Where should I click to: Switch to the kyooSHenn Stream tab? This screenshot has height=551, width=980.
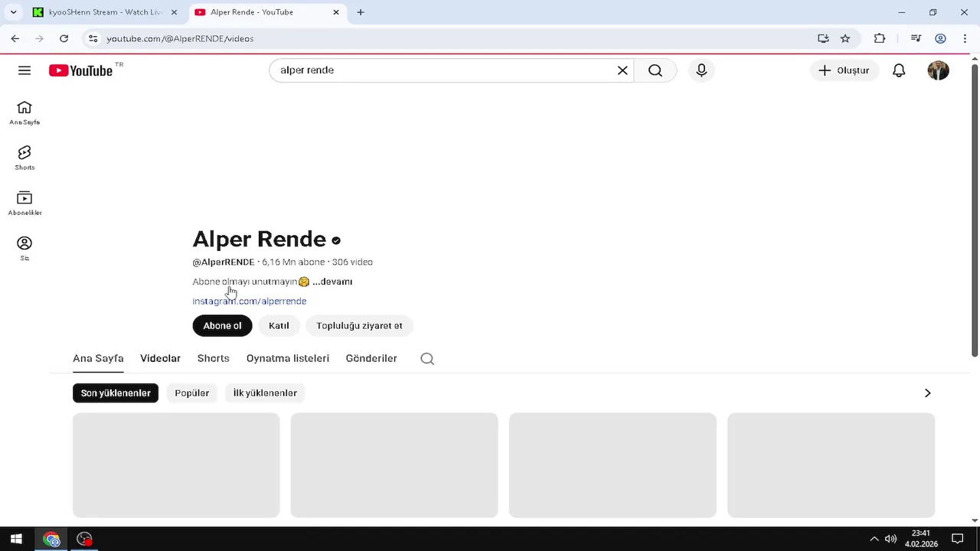[105, 12]
